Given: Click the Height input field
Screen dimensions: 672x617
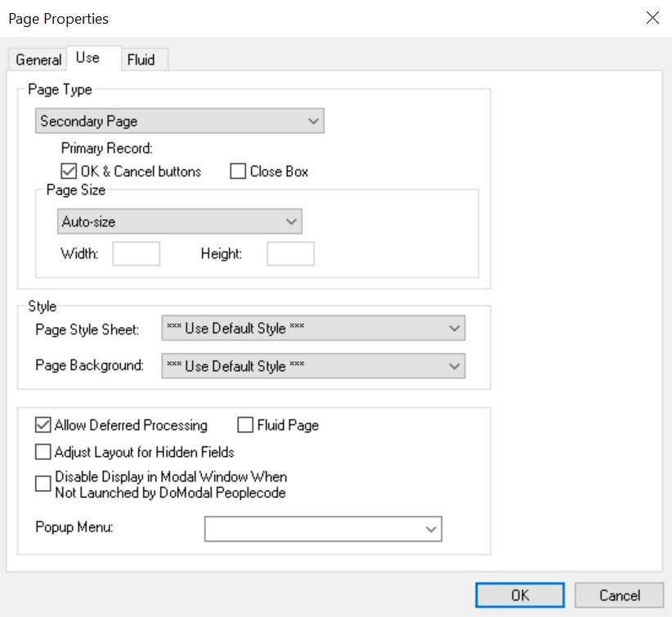Looking at the screenshot, I should tap(290, 253).
